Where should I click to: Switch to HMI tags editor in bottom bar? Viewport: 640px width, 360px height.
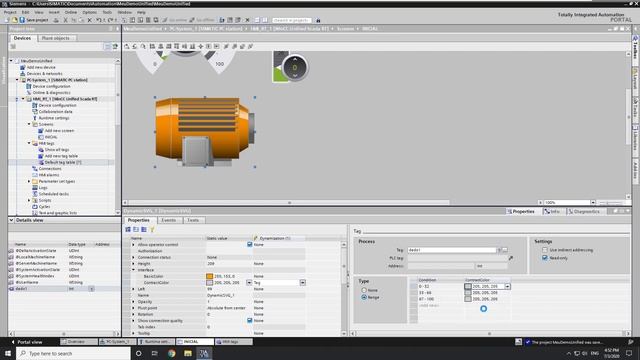(x=233, y=342)
